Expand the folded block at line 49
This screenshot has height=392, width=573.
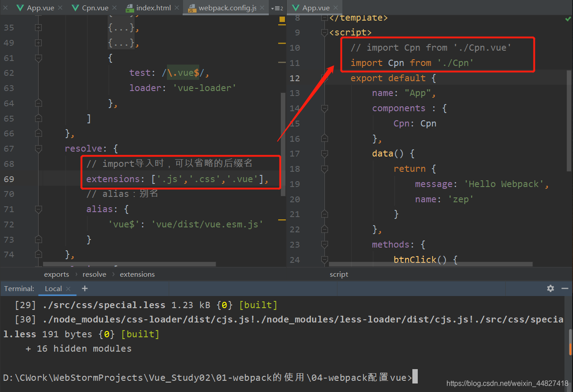tap(38, 43)
